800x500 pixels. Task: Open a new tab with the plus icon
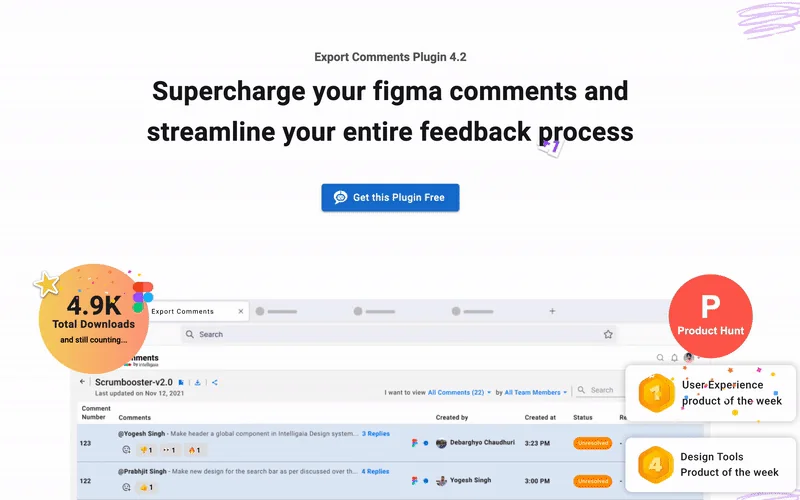[x=552, y=311]
